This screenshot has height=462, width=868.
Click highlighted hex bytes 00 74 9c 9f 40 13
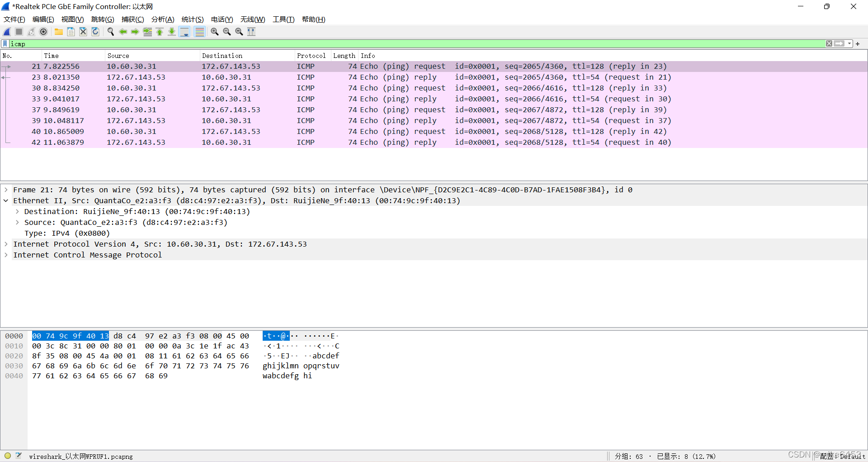pyautogui.click(x=71, y=336)
